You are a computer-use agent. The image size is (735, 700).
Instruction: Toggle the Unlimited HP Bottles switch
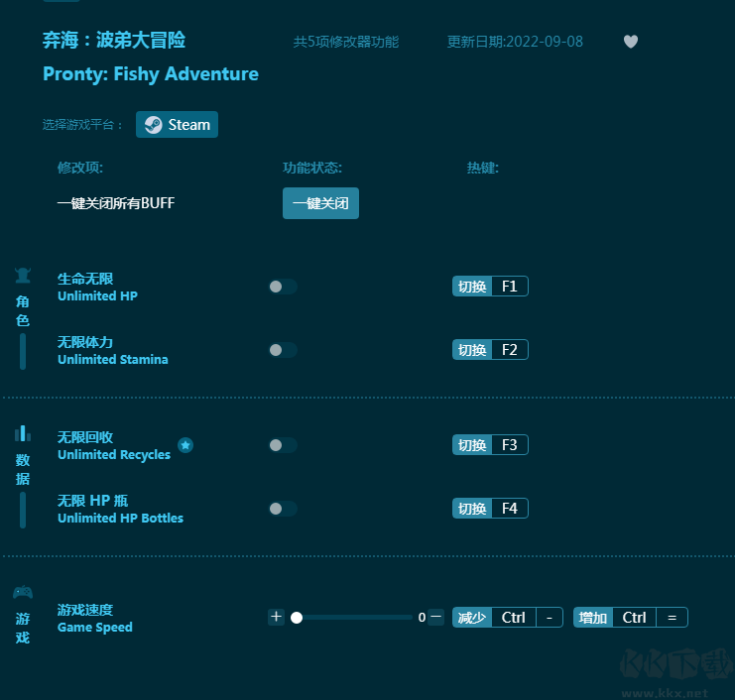[283, 509]
